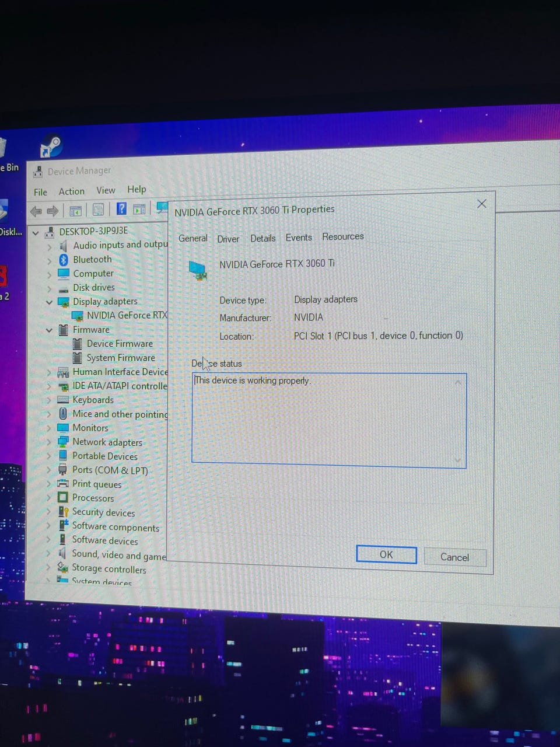The width and height of the screenshot is (560, 747).
Task: Open the Help menu
Action: 136,189
